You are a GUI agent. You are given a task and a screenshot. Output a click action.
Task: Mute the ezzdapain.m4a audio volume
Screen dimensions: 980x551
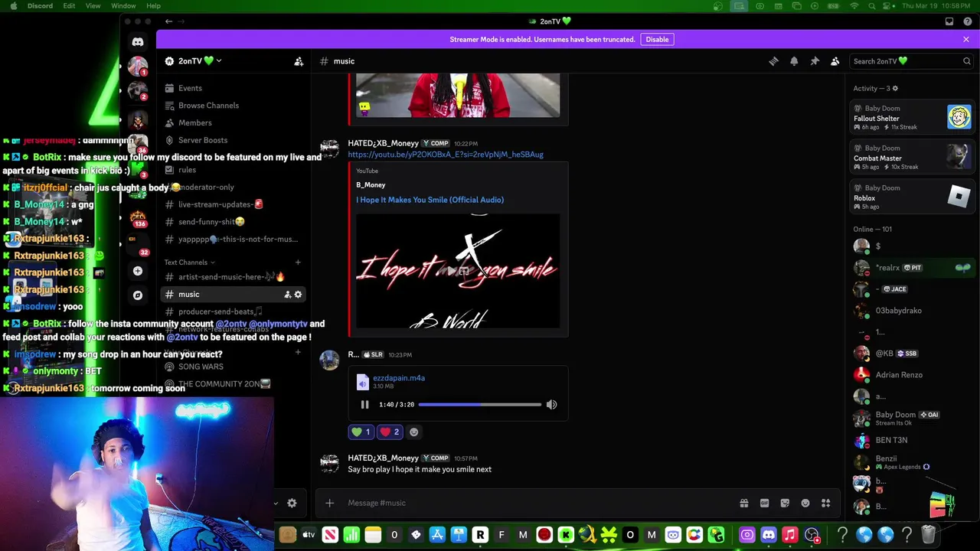point(551,404)
